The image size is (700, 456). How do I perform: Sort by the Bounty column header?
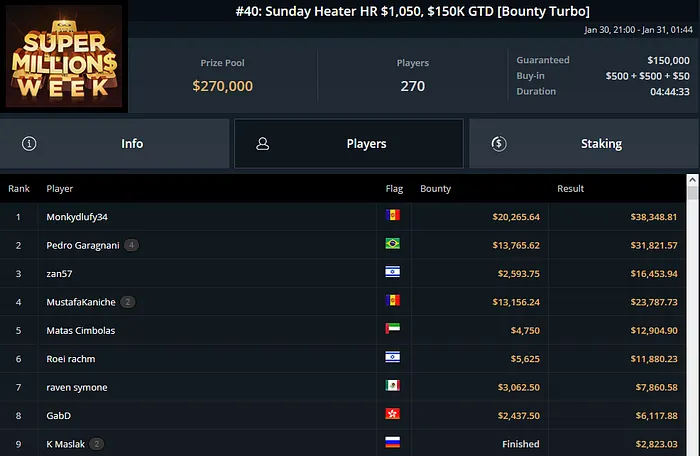click(x=435, y=188)
